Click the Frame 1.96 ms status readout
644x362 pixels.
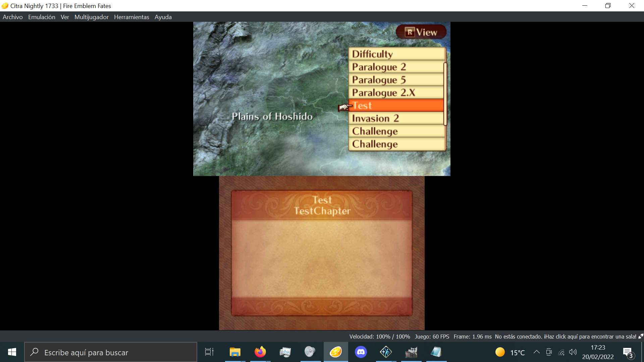pyautogui.click(x=473, y=337)
